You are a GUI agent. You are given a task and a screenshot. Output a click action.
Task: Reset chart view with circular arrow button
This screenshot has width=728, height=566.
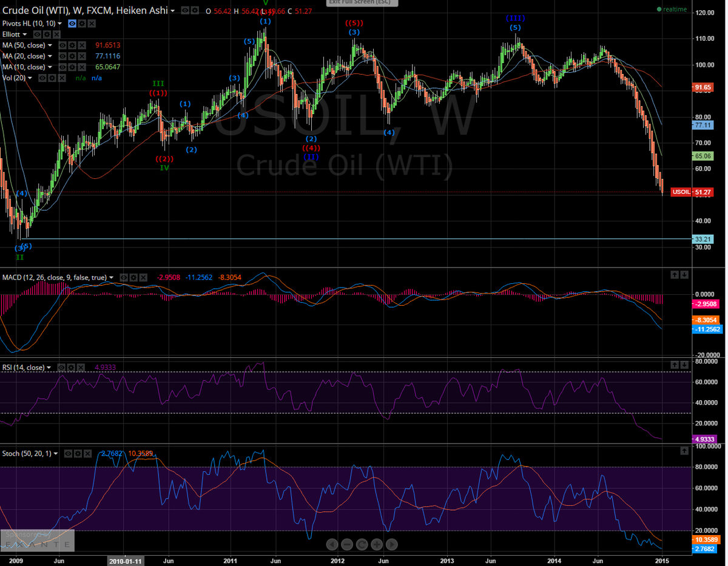click(x=362, y=544)
